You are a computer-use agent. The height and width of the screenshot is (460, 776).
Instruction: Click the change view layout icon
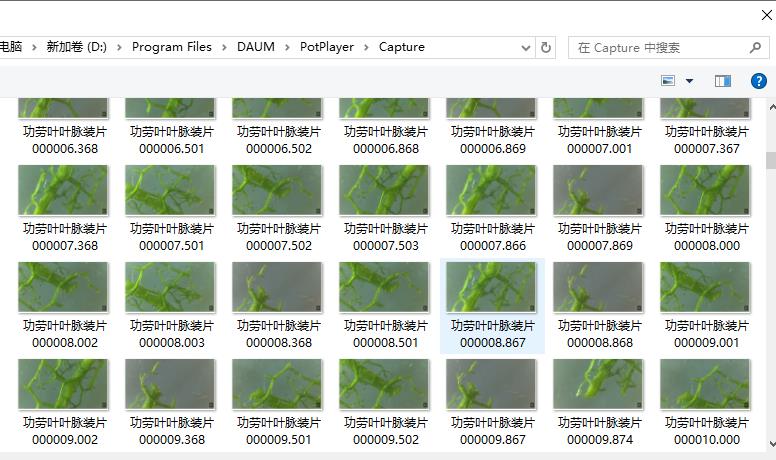pos(668,81)
